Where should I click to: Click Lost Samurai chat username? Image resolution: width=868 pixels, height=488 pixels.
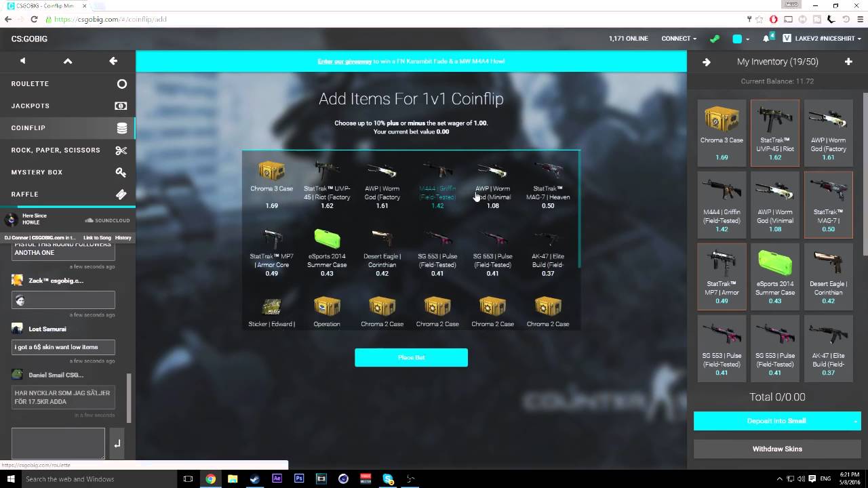pyautogui.click(x=47, y=329)
